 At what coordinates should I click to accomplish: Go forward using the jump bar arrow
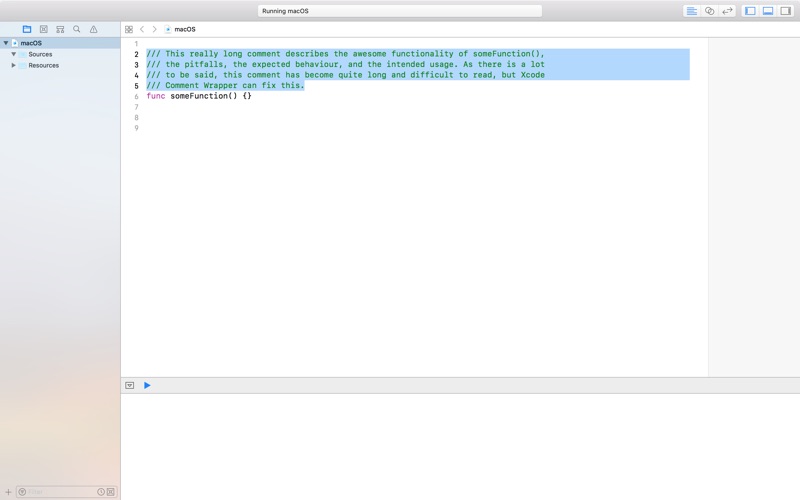coord(154,29)
